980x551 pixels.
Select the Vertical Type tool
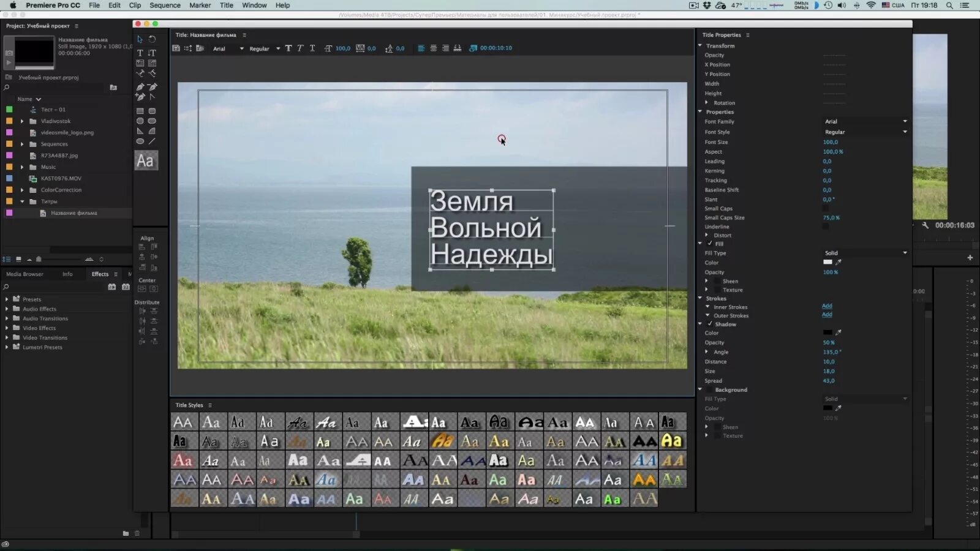tap(153, 53)
